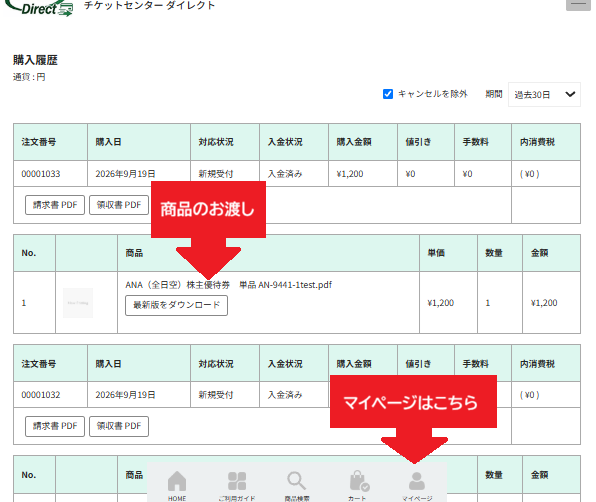Click 最新版をダウンロード button

pos(176,305)
